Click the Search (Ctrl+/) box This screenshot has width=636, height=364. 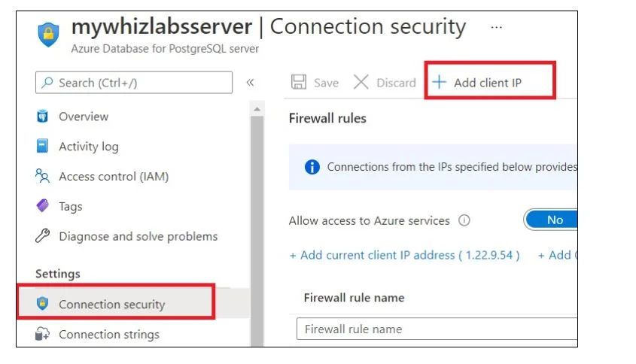(x=134, y=83)
